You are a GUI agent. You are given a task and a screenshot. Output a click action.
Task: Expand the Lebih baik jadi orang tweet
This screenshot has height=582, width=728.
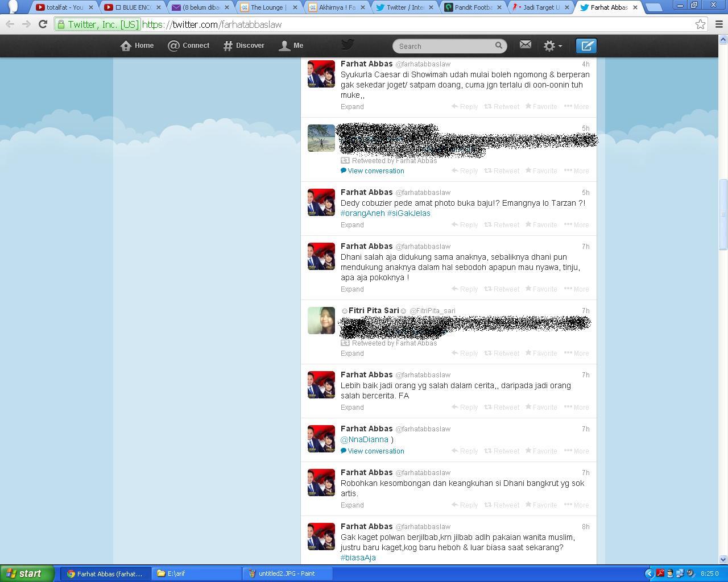coord(352,408)
